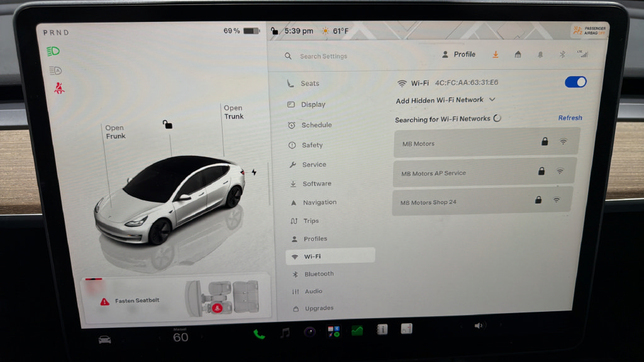This screenshot has height=362, width=644.
Task: Tap the LTE signal strength icon
Action: [582, 54]
